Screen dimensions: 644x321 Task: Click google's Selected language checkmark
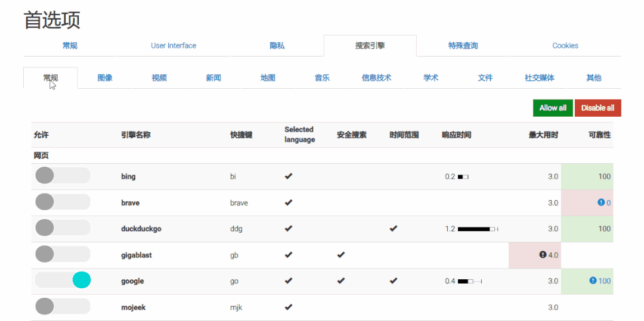point(289,281)
